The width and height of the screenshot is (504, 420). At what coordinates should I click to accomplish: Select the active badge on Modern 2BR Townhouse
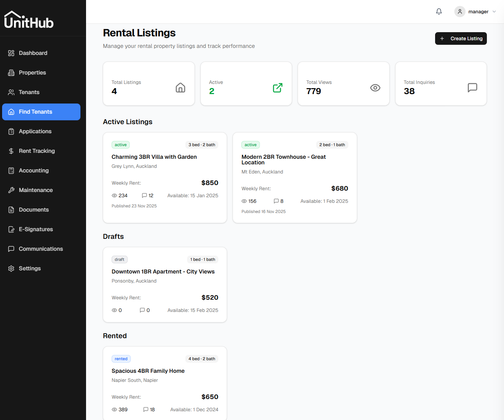[x=250, y=144]
